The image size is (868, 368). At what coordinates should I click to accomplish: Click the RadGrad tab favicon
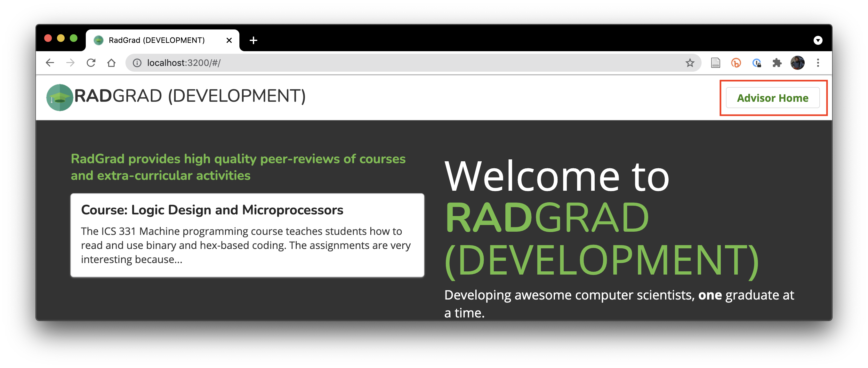point(98,40)
